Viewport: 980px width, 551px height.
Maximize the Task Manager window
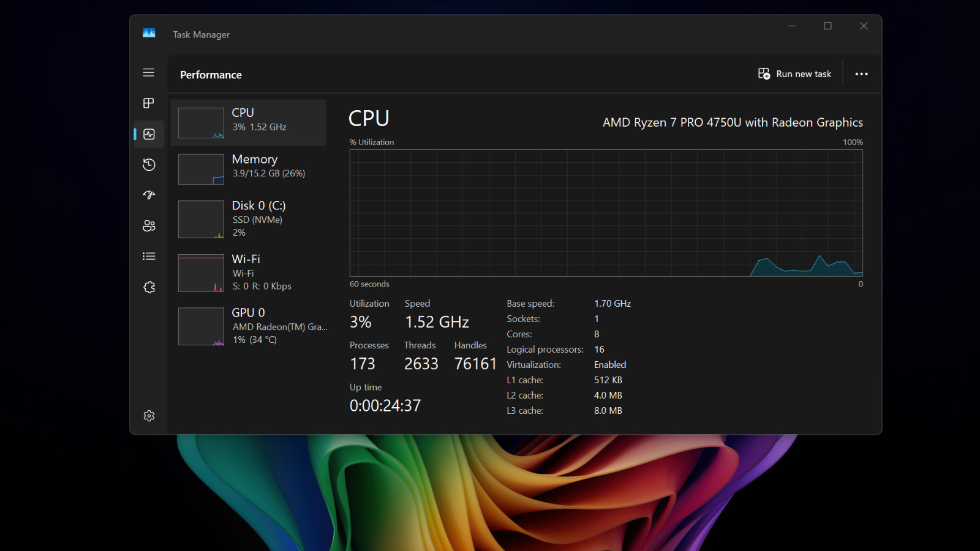coord(827,26)
